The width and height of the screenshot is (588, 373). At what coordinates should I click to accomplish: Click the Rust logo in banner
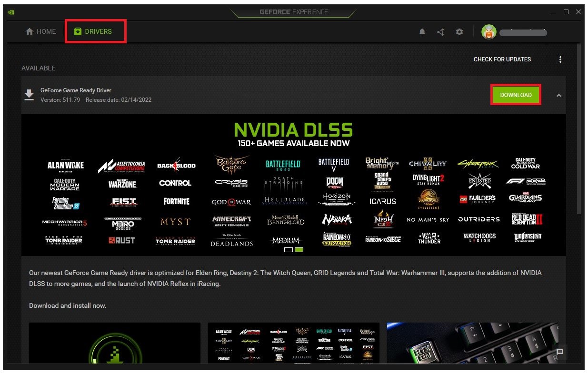(122, 241)
